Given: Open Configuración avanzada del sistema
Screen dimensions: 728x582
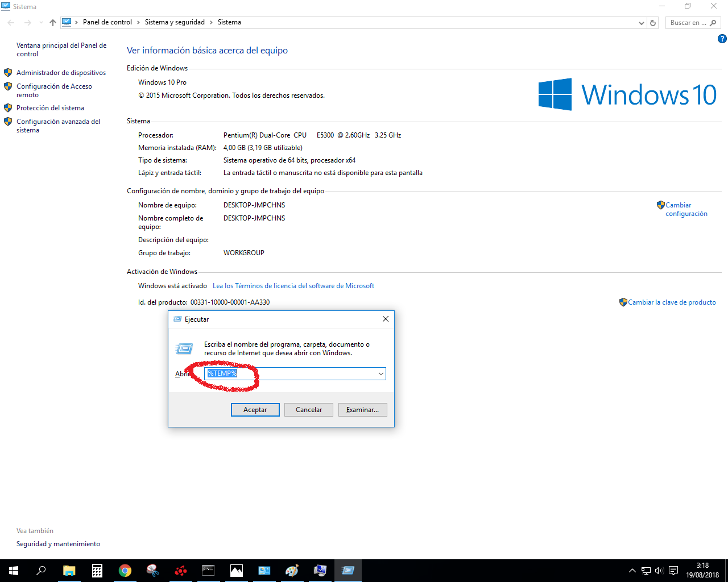Looking at the screenshot, I should pyautogui.click(x=58, y=126).
